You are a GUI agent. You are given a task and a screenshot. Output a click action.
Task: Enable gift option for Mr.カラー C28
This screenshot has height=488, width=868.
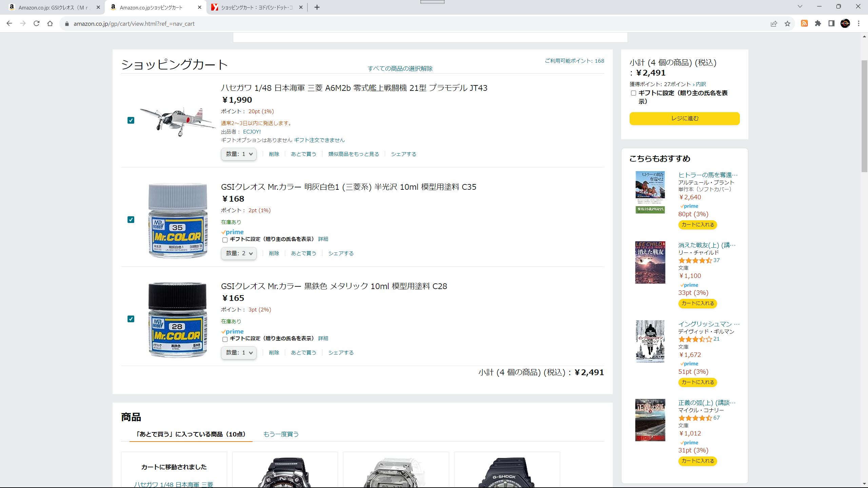(x=225, y=339)
